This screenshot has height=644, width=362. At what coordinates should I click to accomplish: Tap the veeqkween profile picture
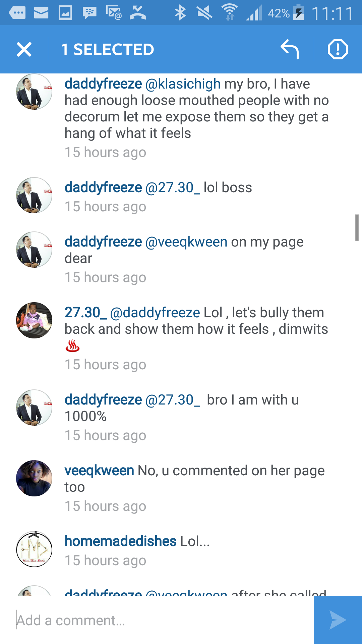(34, 478)
